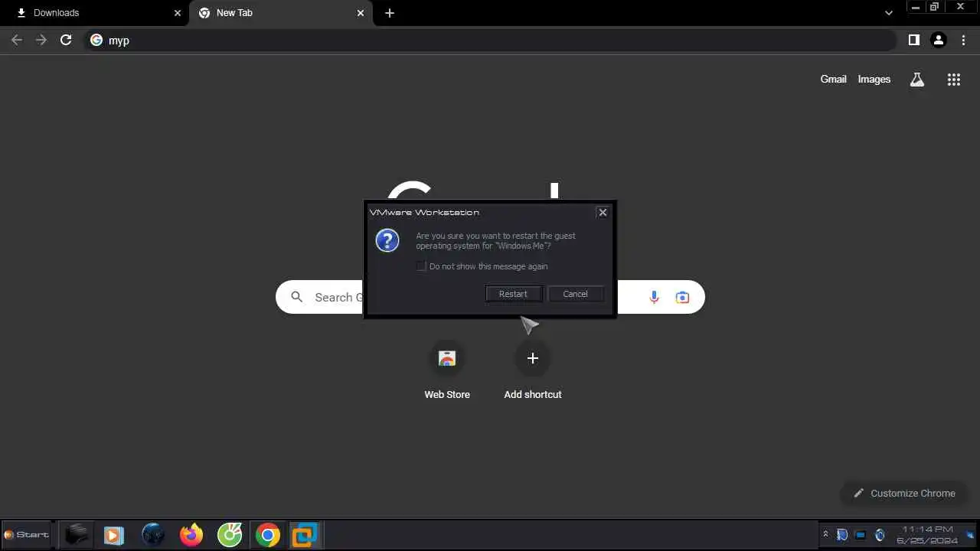Go forward with the forward arrow
The height and width of the screenshot is (551, 980).
click(x=41, y=40)
